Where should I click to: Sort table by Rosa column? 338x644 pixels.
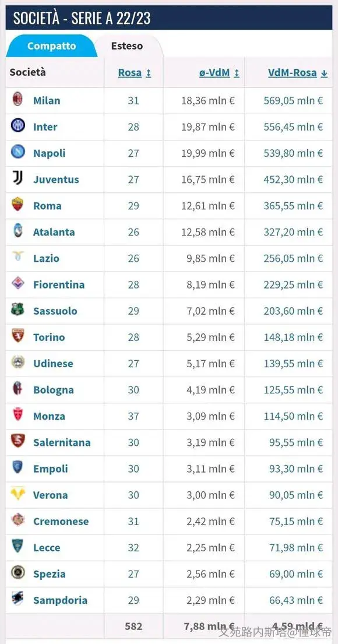(134, 73)
